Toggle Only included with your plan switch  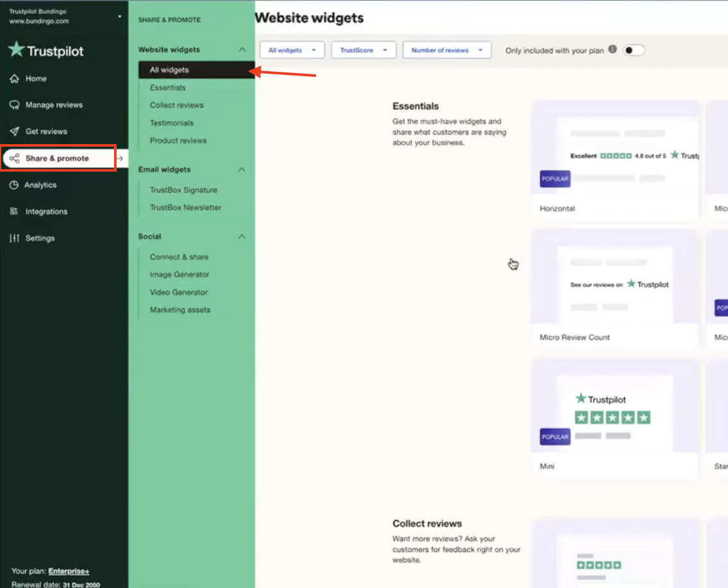pyautogui.click(x=634, y=50)
